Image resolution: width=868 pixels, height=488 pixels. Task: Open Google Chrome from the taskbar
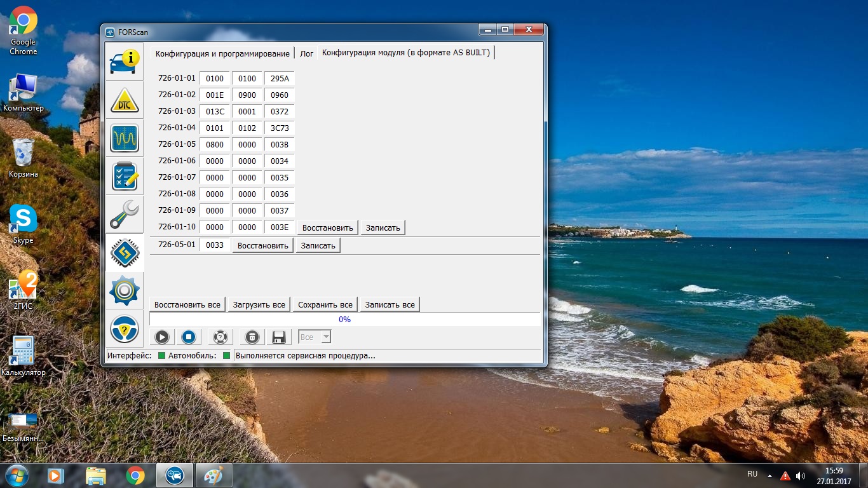coord(135,475)
